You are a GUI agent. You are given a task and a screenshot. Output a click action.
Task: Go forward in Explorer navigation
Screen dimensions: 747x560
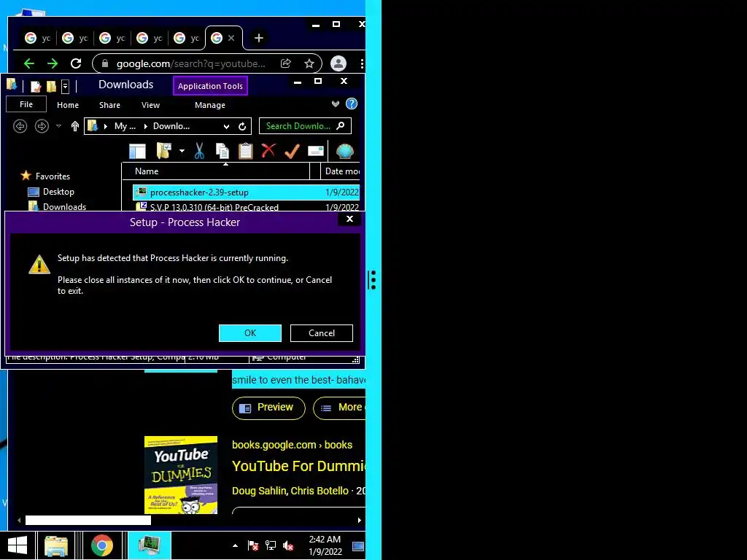click(x=42, y=126)
